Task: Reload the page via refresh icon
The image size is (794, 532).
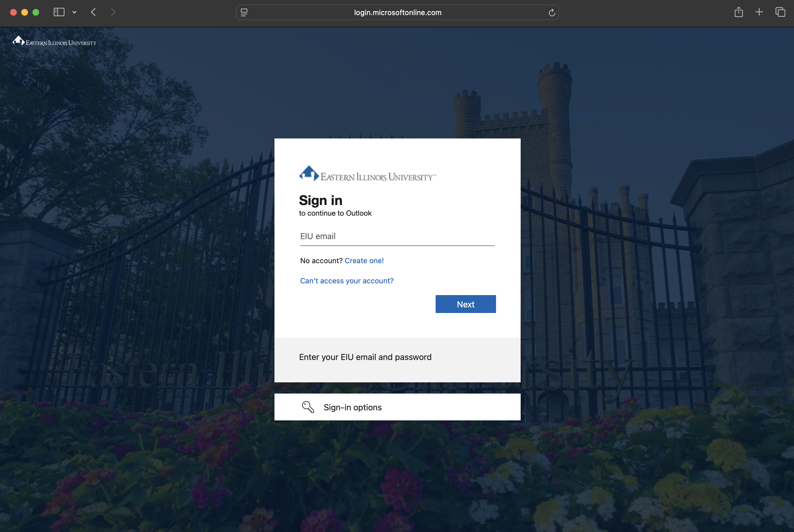Action: tap(552, 13)
